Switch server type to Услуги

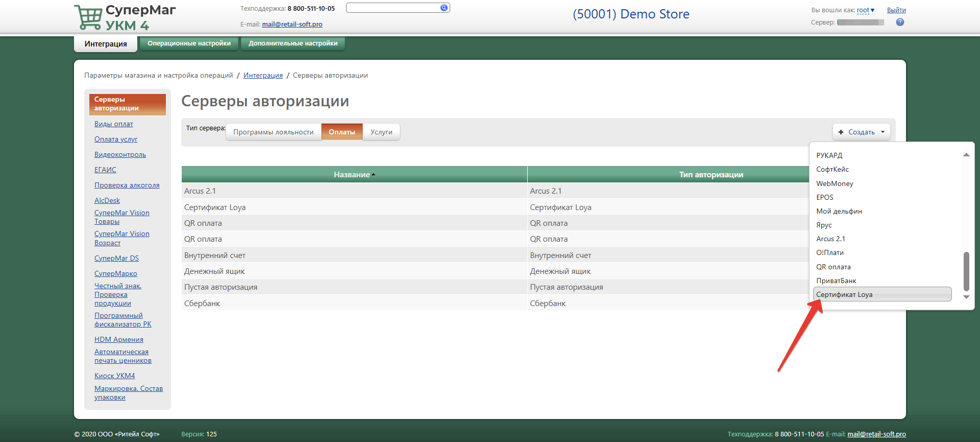[x=381, y=132]
